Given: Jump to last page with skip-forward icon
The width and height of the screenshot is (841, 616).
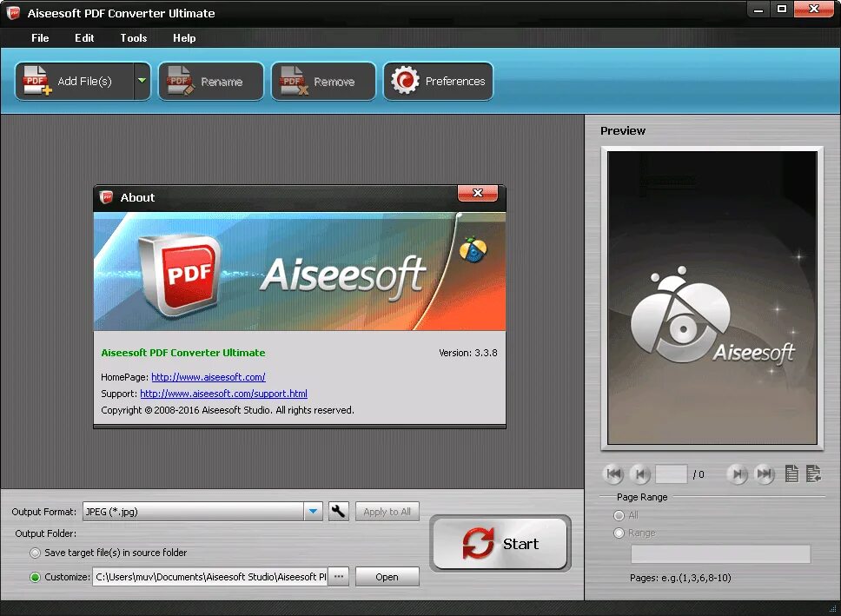Looking at the screenshot, I should click(x=765, y=474).
